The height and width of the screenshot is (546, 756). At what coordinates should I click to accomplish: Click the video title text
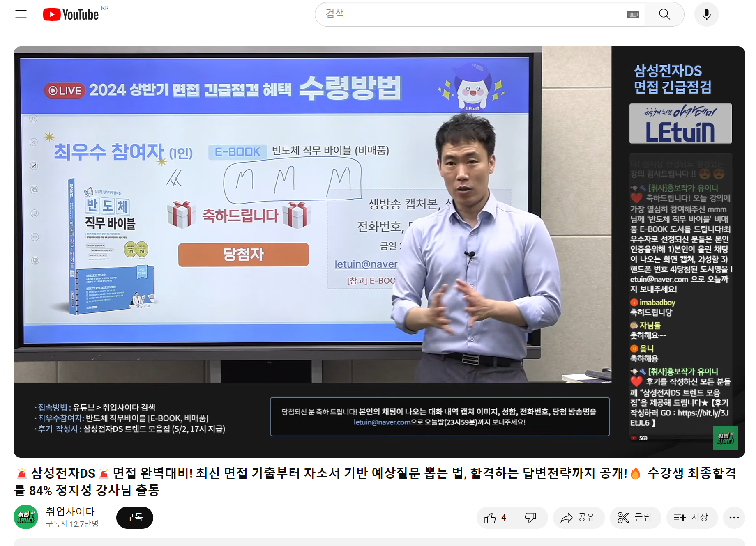[376, 482]
